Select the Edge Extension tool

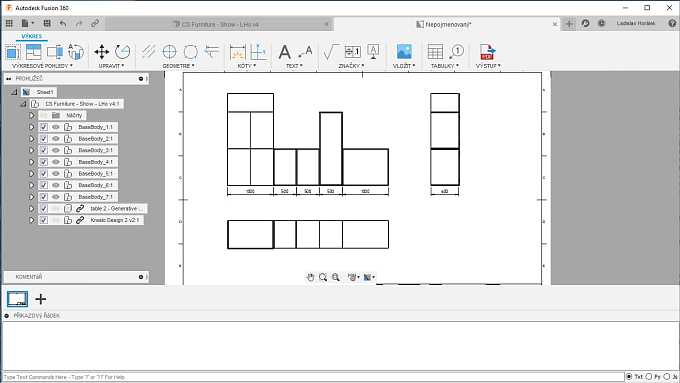[x=212, y=52]
